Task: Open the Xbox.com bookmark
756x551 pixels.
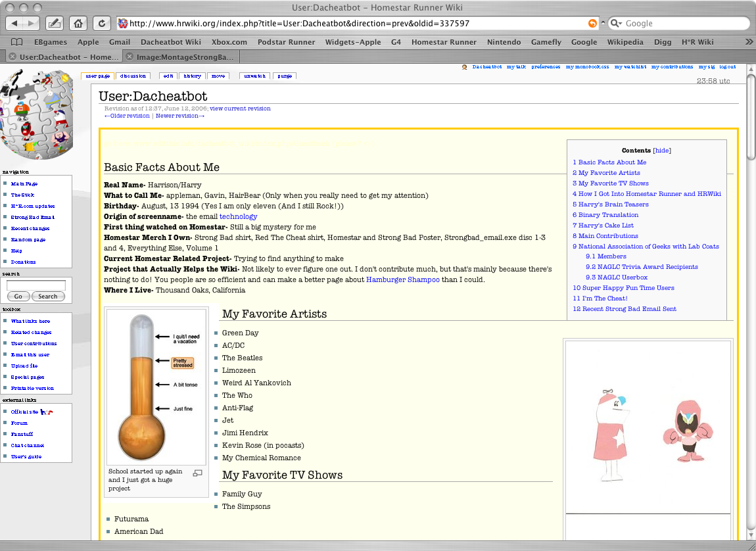Action: pos(229,42)
